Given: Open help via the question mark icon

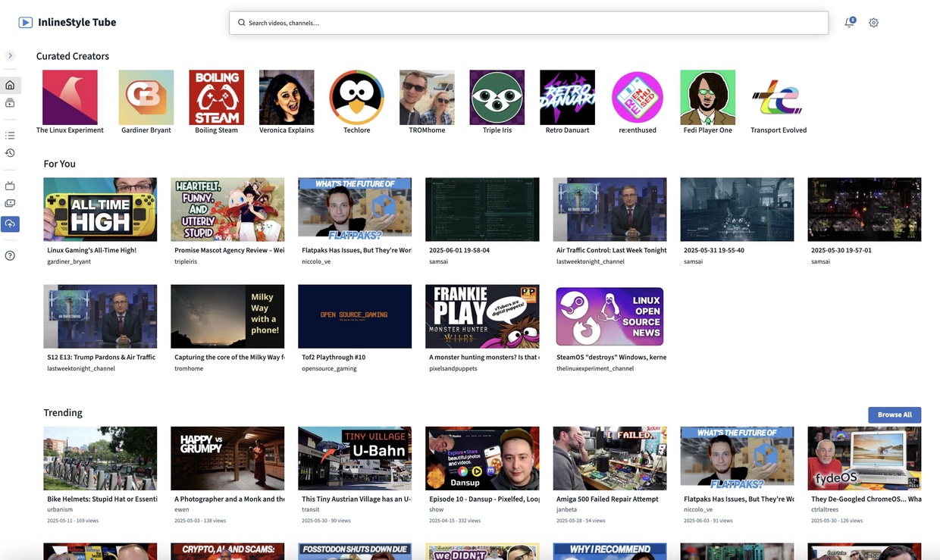Looking at the screenshot, I should 10,255.
